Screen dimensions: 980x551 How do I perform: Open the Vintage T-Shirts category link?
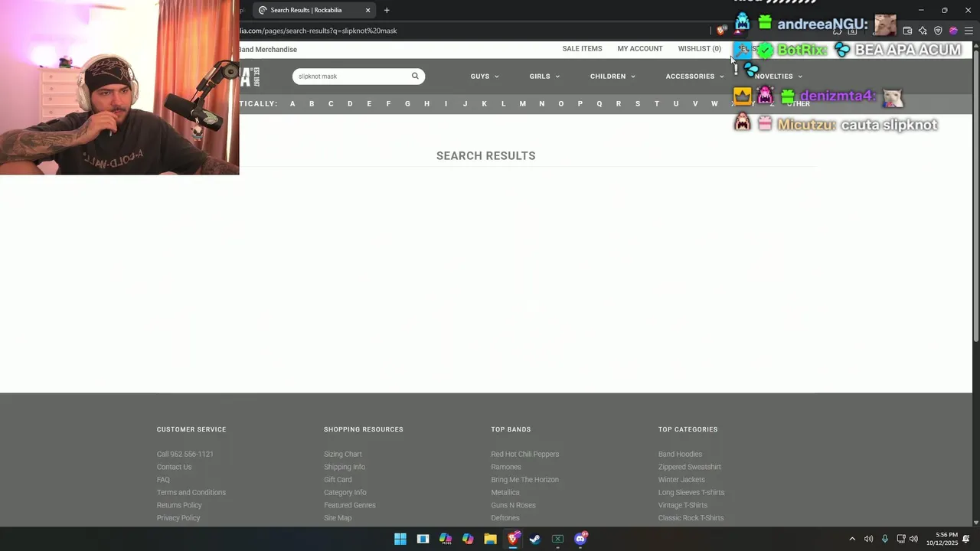pos(683,505)
